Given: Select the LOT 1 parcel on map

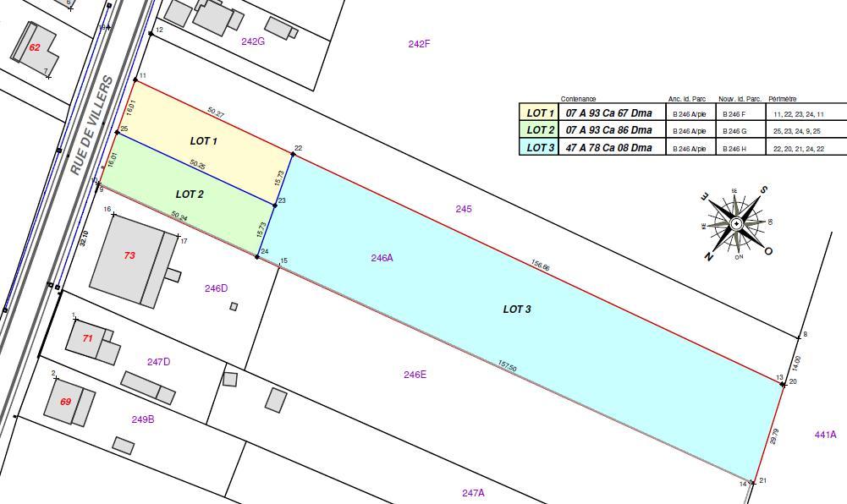Looking at the screenshot, I should tap(203, 141).
